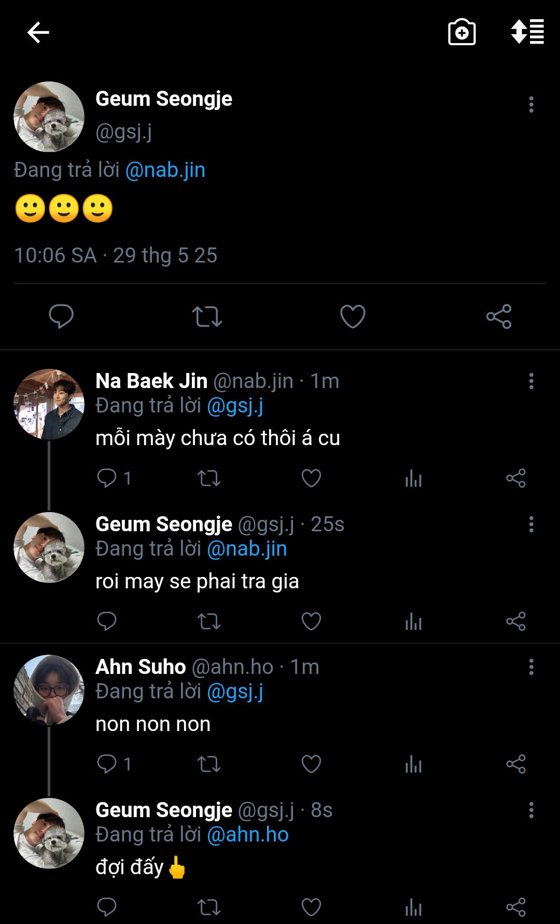The height and width of the screenshot is (924, 560).
Task: Tap the camera add icon
Action: coord(461,33)
